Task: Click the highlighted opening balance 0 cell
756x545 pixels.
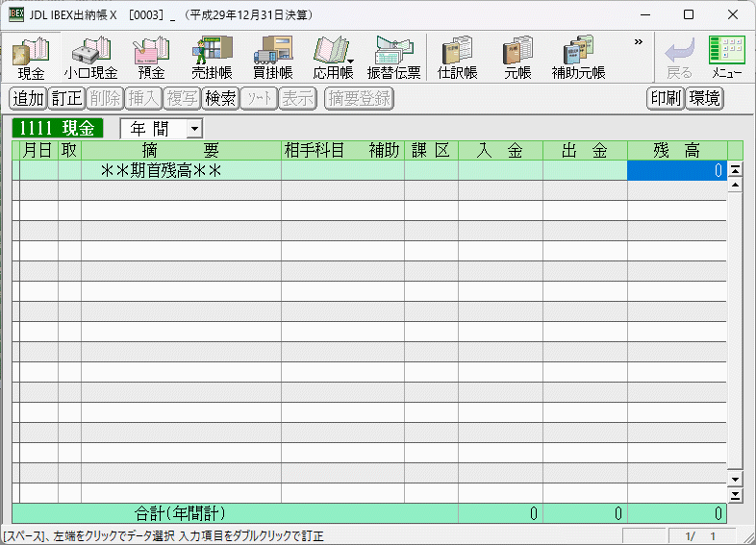Action: pyautogui.click(x=677, y=170)
